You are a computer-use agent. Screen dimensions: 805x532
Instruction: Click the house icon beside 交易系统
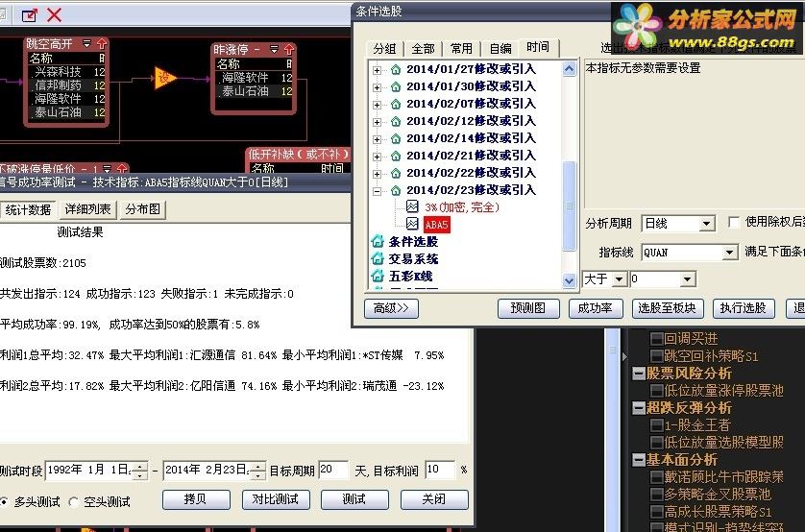(378, 258)
